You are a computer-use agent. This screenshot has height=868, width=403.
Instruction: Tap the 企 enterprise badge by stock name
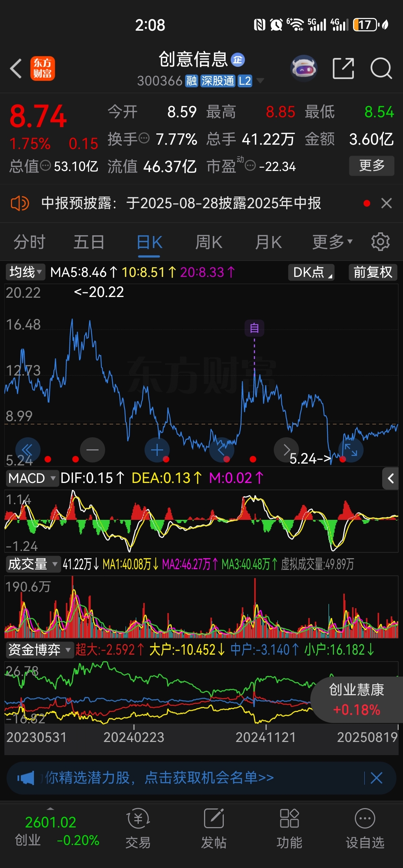tap(238, 60)
